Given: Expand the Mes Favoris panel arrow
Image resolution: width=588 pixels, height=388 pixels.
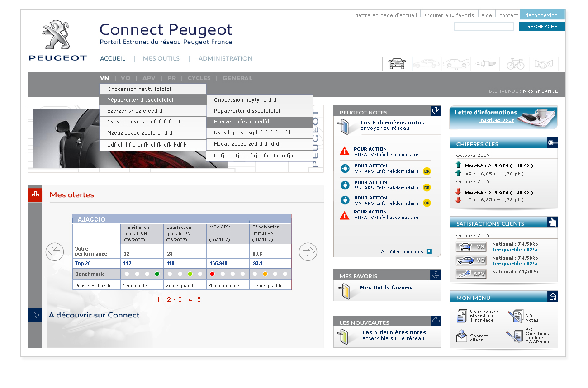Looking at the screenshot, I should (436, 274).
